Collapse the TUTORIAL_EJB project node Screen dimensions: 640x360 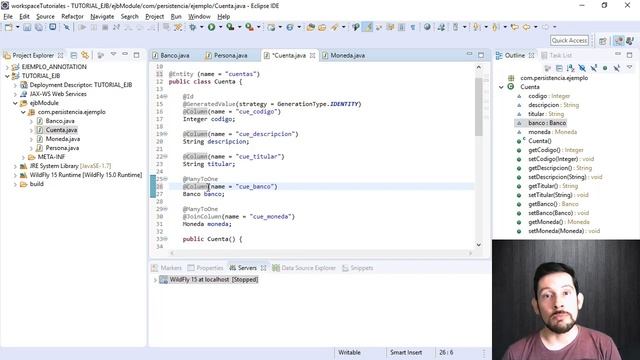click(x=7, y=76)
